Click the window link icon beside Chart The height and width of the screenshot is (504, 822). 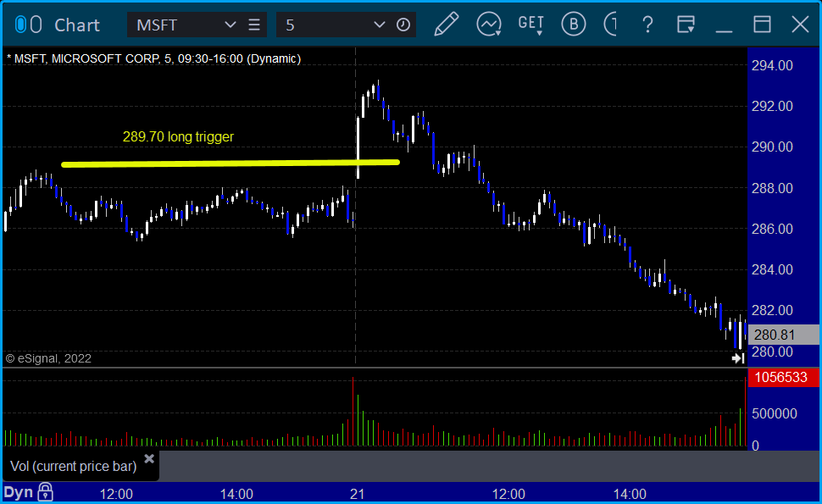[x=28, y=25]
